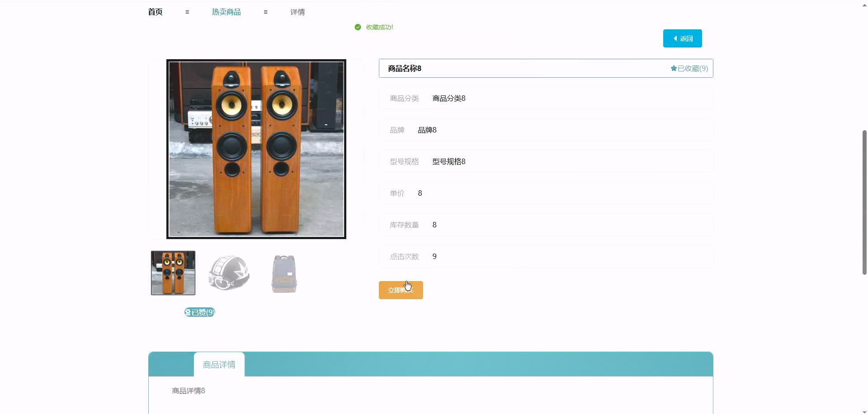Switch to the 商品详情 tab
This screenshot has width=868, height=414.
[x=219, y=364]
